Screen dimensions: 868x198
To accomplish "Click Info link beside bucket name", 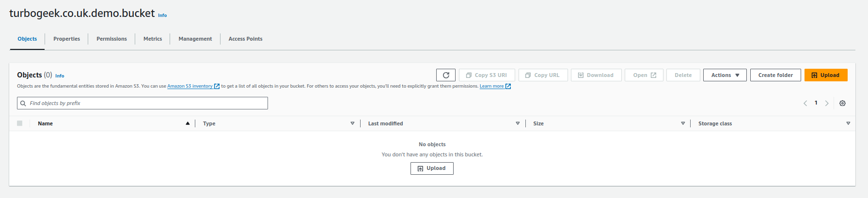I will 162,15.
